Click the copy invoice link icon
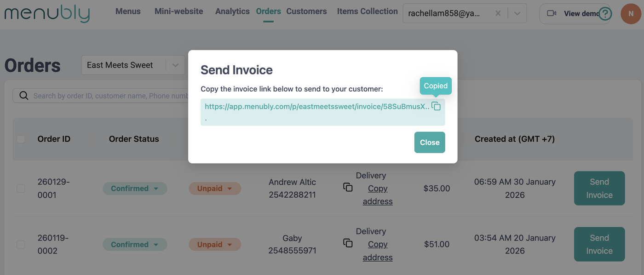Viewport: 644px width, 275px height. [436, 106]
